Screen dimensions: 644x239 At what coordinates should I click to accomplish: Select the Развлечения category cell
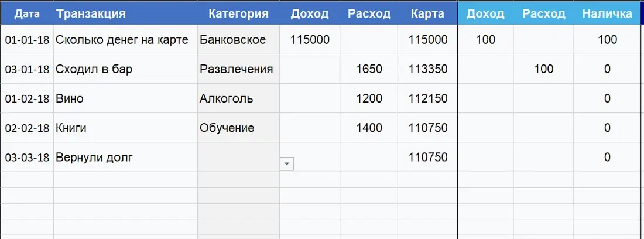(x=239, y=69)
